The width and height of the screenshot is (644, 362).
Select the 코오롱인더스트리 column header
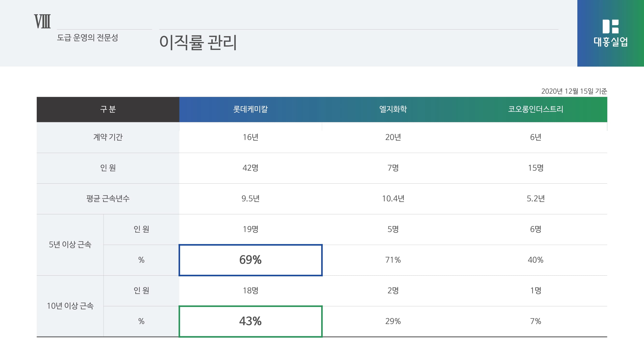tap(536, 109)
